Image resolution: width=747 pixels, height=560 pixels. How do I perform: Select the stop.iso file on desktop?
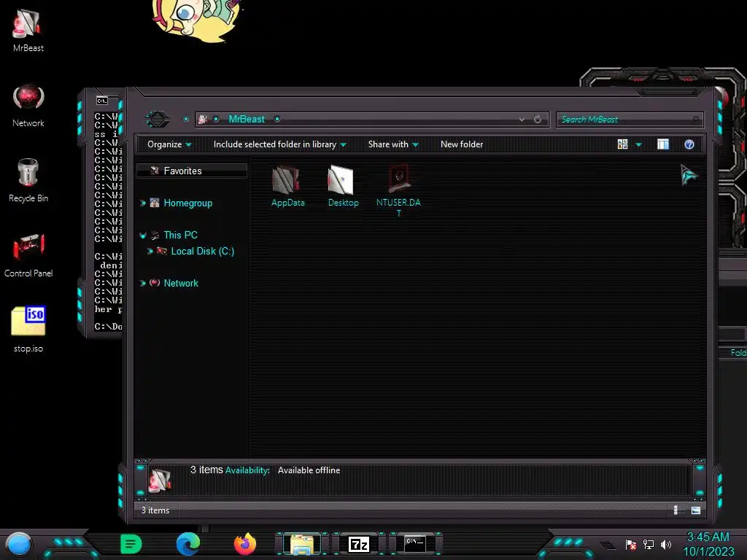click(28, 330)
